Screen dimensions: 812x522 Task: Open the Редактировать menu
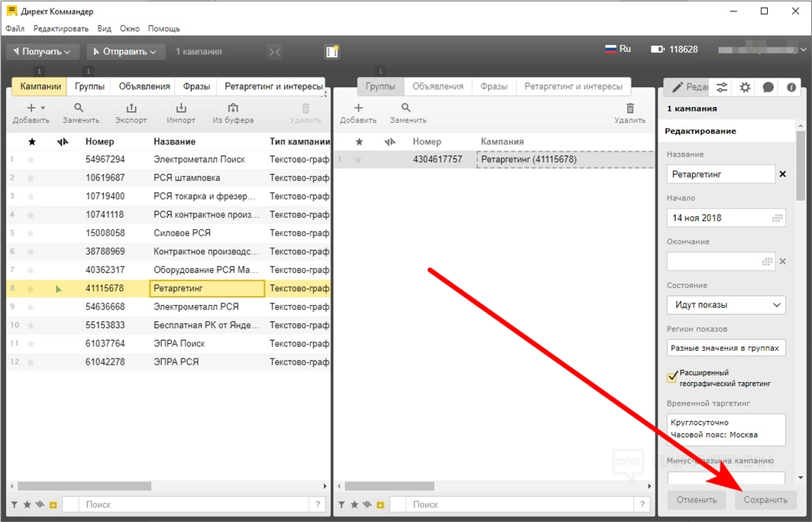point(60,28)
